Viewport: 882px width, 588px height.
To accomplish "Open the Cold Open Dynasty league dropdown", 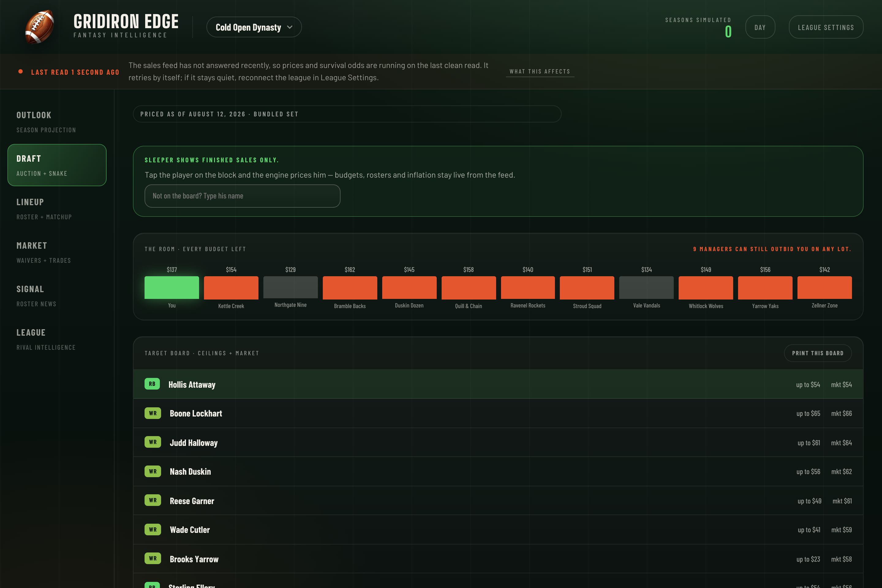I will [254, 27].
